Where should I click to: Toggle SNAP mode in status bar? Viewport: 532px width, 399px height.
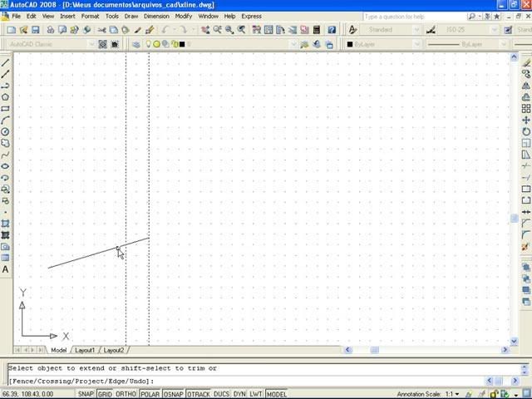(x=86, y=394)
